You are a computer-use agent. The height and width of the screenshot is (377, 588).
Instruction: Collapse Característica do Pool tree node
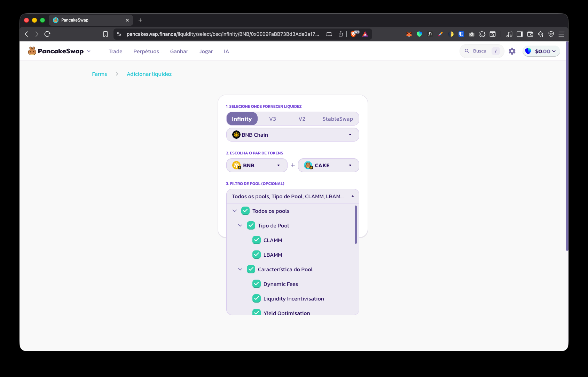[x=240, y=269]
